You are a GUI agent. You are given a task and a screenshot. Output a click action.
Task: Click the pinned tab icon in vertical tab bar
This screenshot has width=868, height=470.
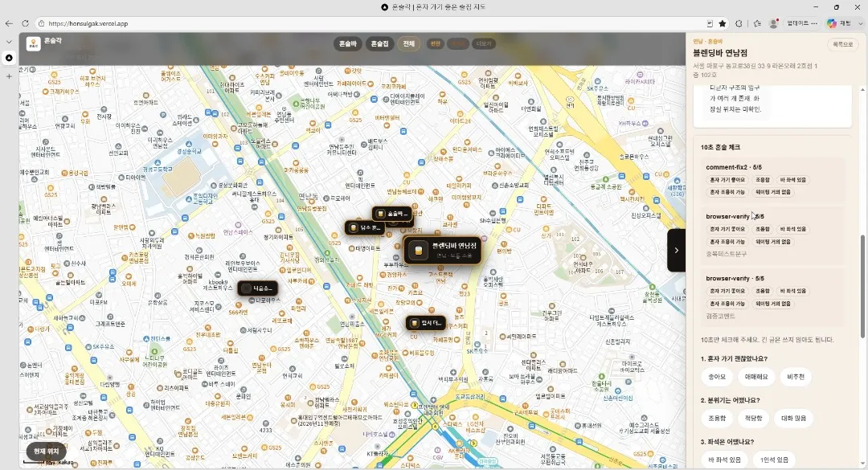[x=9, y=58]
